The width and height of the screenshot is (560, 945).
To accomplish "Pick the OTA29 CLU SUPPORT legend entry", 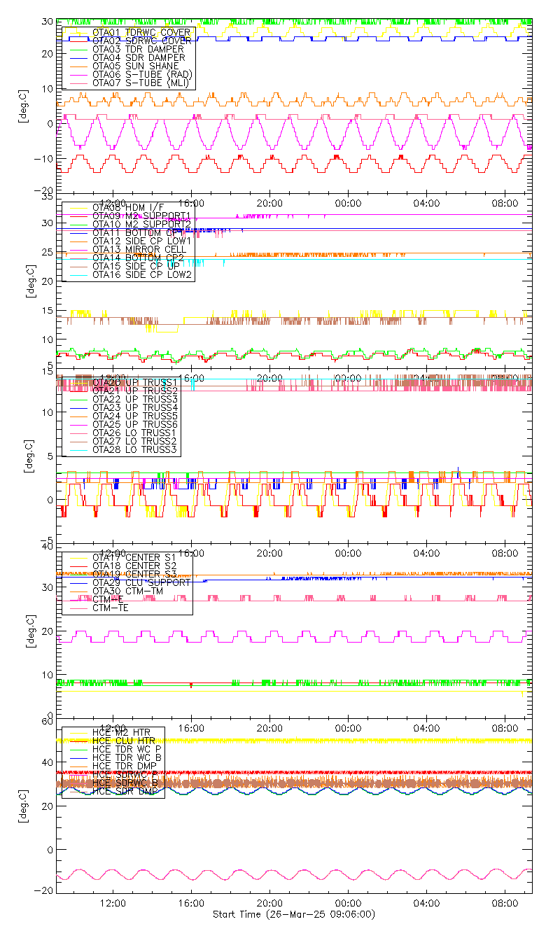I will tap(141, 582).
